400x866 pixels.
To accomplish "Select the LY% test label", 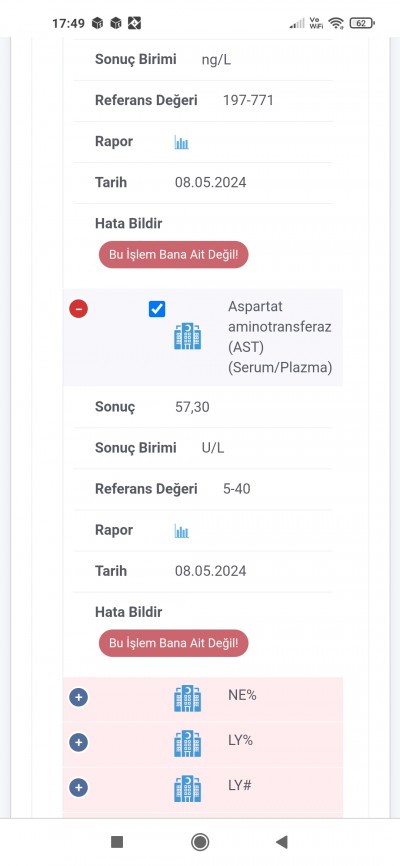I will click(x=240, y=740).
